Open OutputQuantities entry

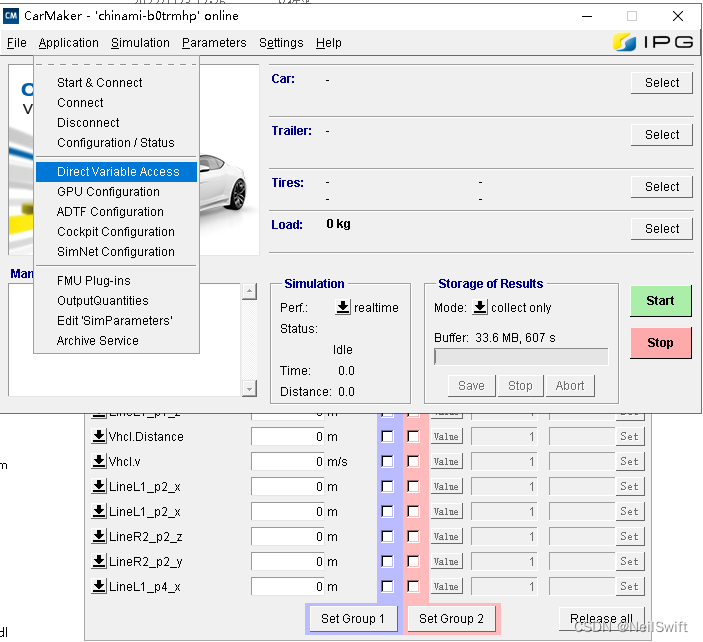[x=117, y=300]
